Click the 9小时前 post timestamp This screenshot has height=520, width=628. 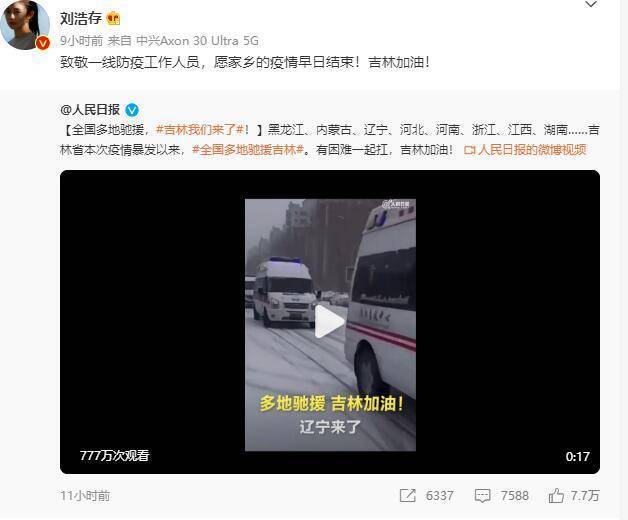81,40
